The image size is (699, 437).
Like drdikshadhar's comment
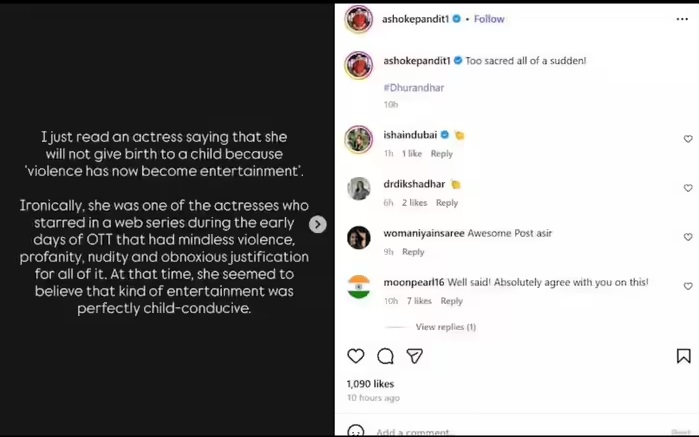tap(687, 188)
